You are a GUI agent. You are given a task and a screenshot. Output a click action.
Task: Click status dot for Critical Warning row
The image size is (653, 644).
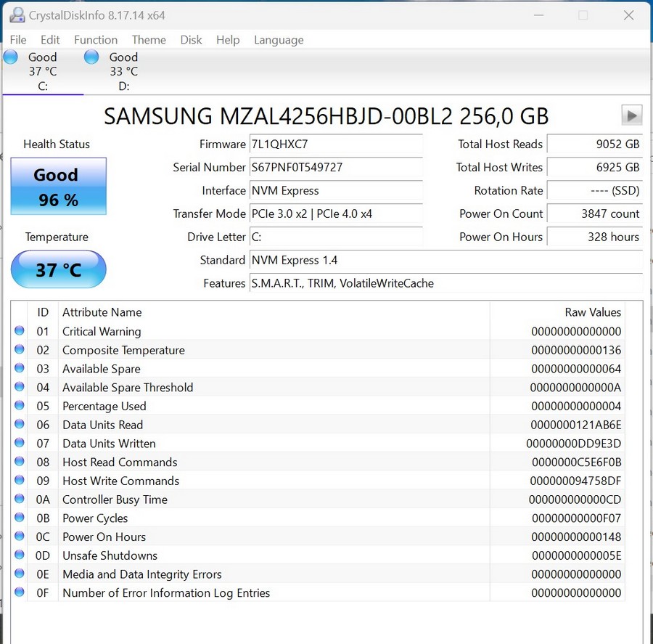tap(19, 330)
